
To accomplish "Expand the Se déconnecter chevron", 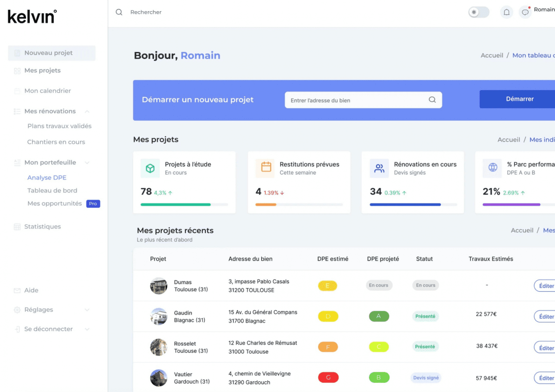I will tap(87, 329).
